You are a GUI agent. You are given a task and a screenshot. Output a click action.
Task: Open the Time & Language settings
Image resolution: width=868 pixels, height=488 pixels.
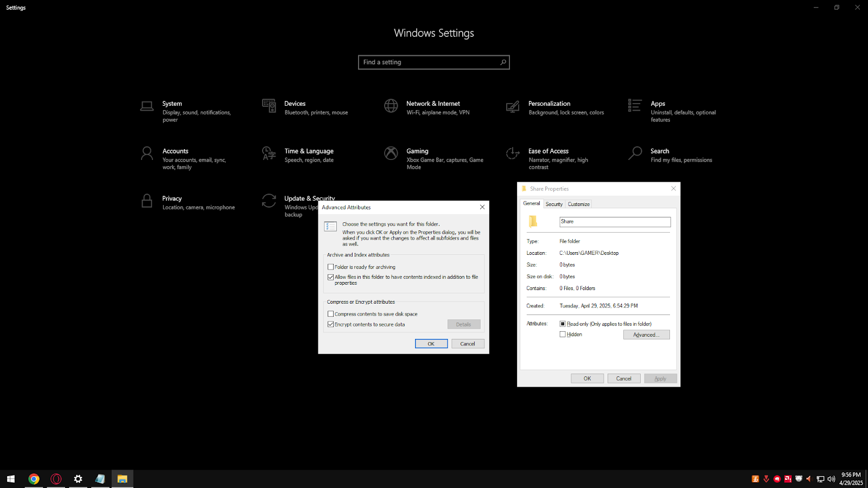click(x=309, y=151)
